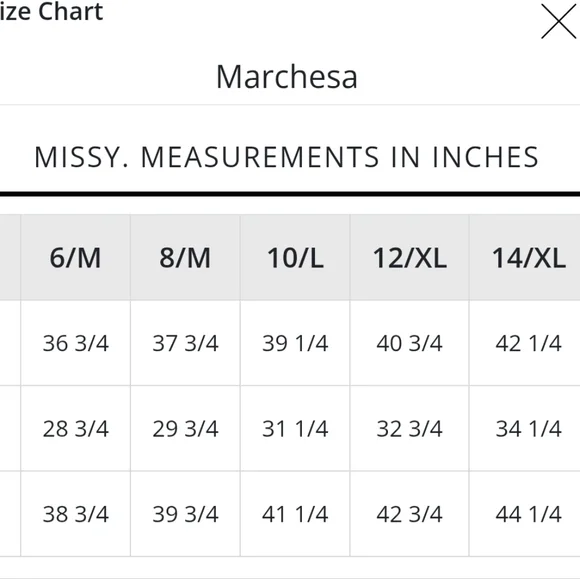Viewport: 580px width, 579px height.
Task: Select the 14/XL size column header
Action: click(x=525, y=257)
